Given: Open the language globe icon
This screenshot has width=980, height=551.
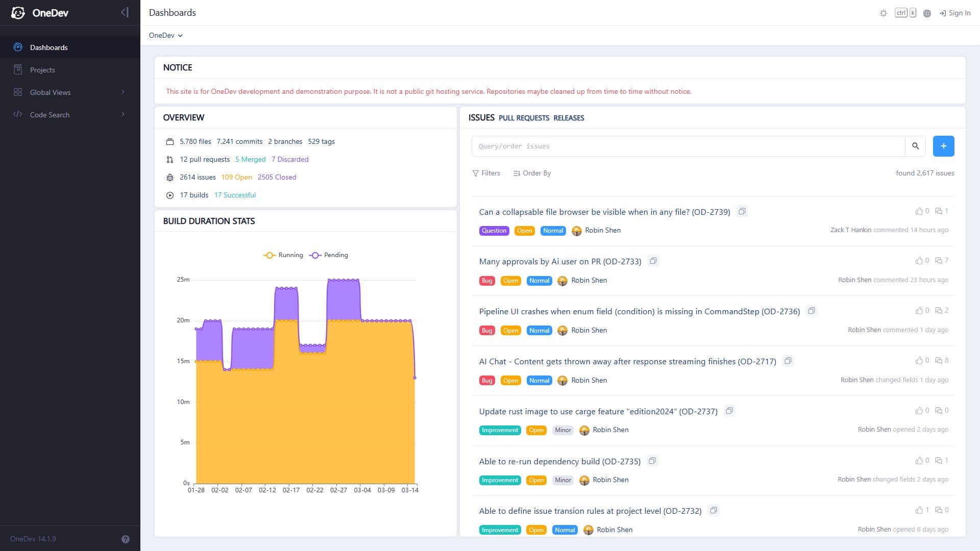Looking at the screenshot, I should pos(927,13).
